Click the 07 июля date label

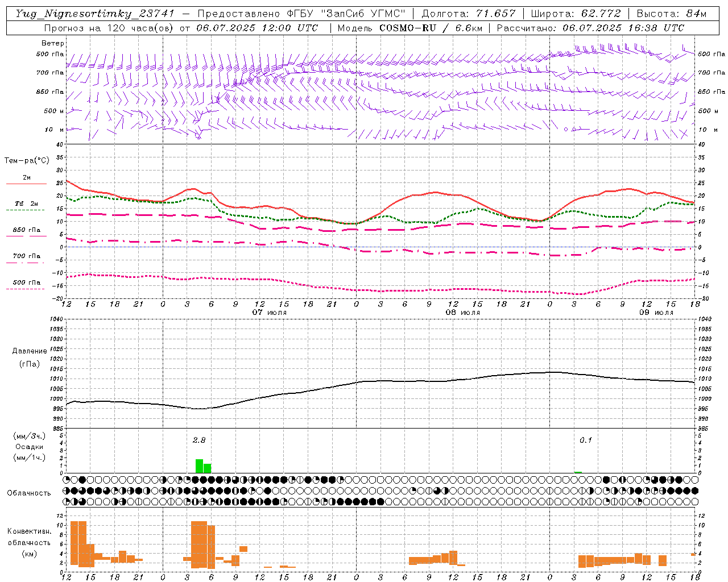point(270,313)
